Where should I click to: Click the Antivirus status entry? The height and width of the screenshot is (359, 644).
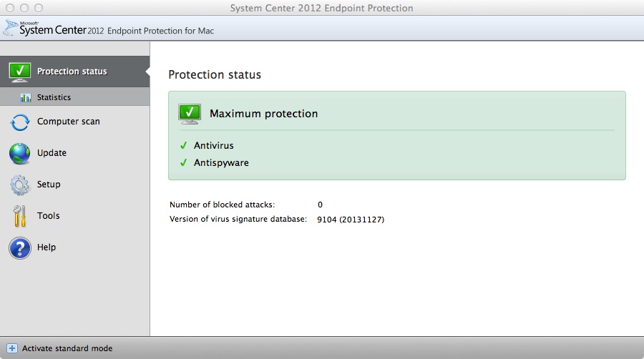(x=213, y=146)
